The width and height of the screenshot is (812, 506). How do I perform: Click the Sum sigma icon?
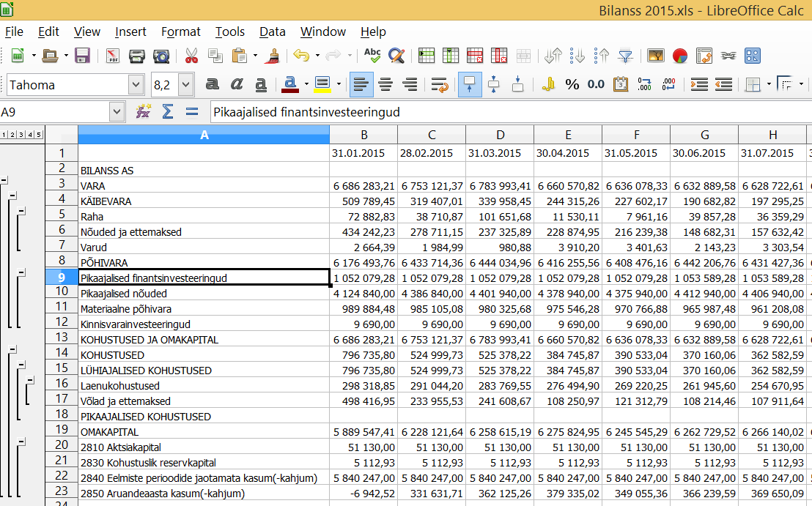click(x=168, y=112)
